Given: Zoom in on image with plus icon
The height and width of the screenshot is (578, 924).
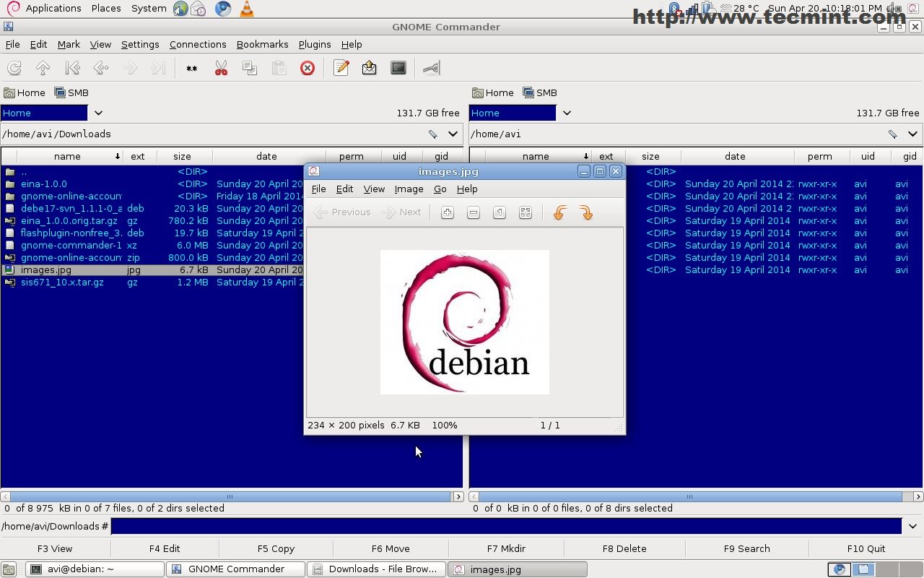Looking at the screenshot, I should [x=448, y=212].
